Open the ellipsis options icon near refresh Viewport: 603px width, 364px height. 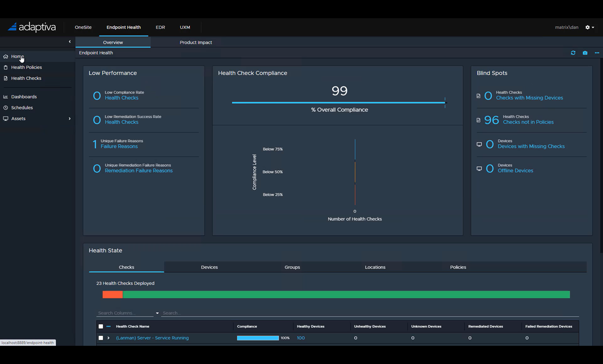[597, 53]
